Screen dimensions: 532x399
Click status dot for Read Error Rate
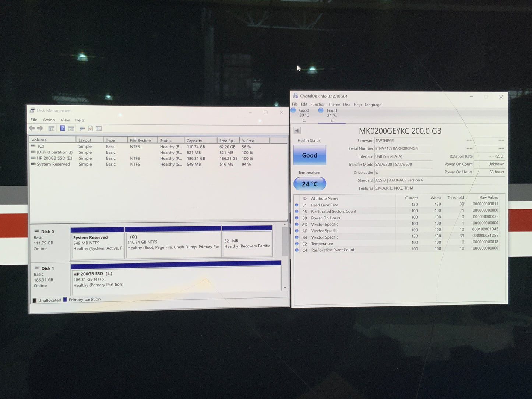click(x=296, y=205)
